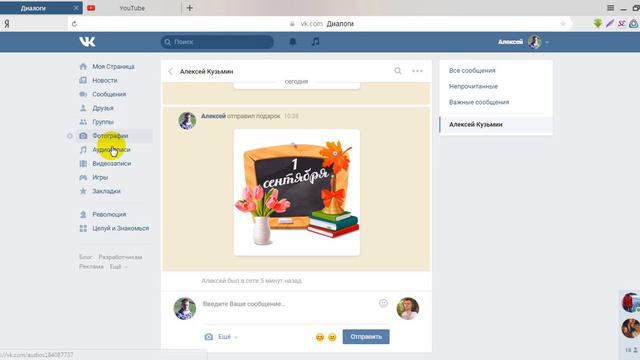The image size is (640, 360).
Task: Open top friend avatar in chat sidebar
Action: [630, 302]
